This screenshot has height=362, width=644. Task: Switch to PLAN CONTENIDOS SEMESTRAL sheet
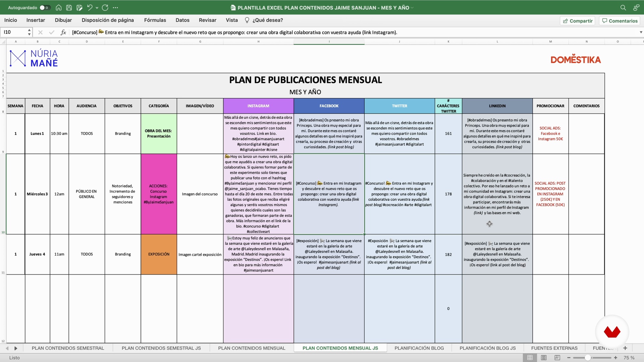[68, 348]
